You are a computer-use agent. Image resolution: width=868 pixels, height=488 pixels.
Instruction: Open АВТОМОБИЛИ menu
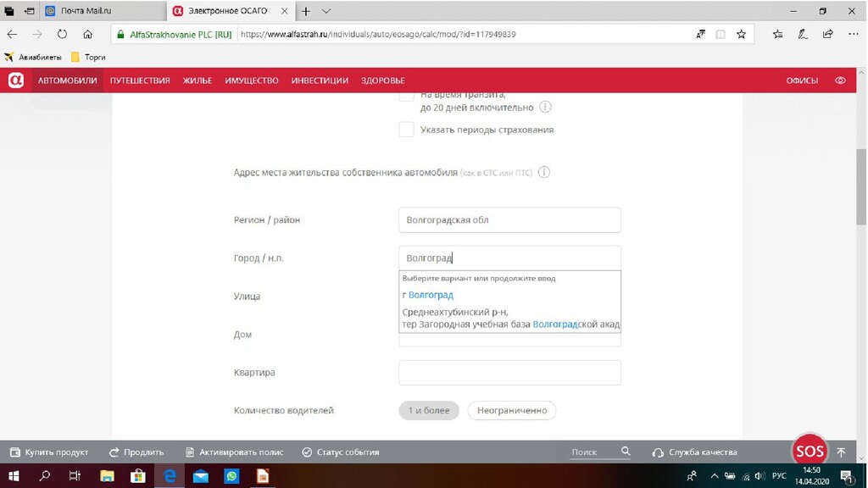68,80
